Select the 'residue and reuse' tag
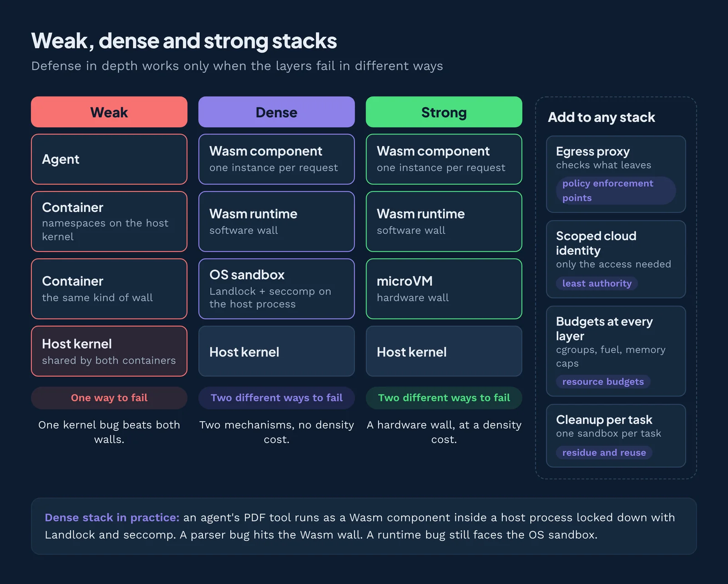The height and width of the screenshot is (584, 728). [604, 453]
